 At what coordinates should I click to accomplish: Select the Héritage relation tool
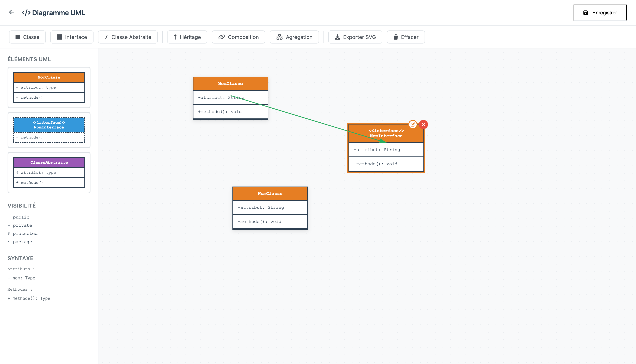pyautogui.click(x=187, y=37)
